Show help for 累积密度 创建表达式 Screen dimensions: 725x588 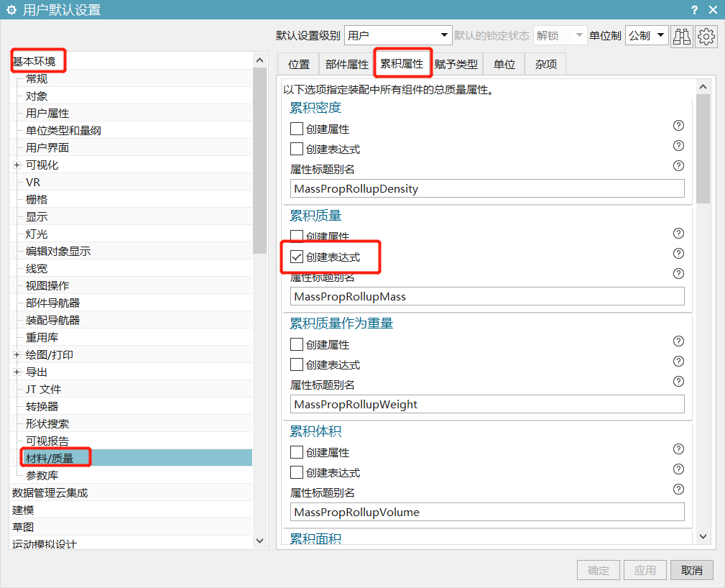tap(678, 146)
